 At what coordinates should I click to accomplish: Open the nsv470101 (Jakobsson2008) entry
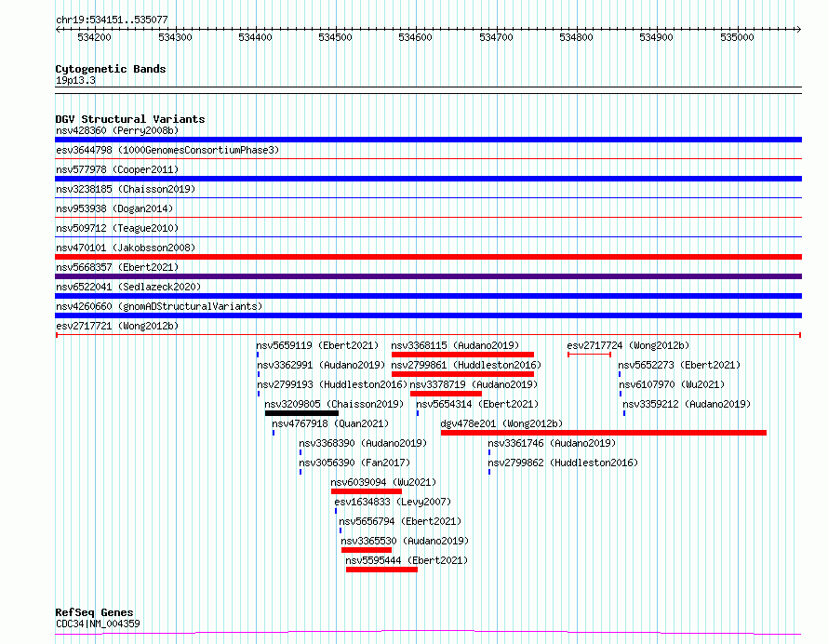(126, 248)
